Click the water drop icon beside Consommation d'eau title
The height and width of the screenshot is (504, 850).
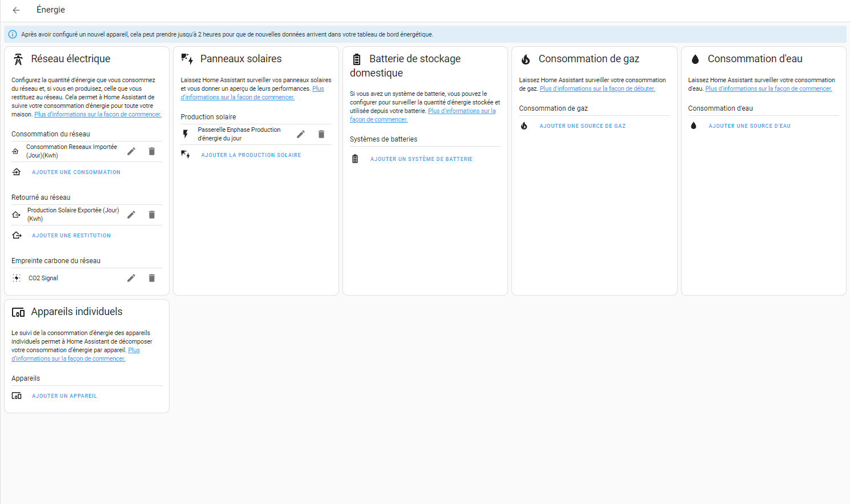(x=695, y=59)
